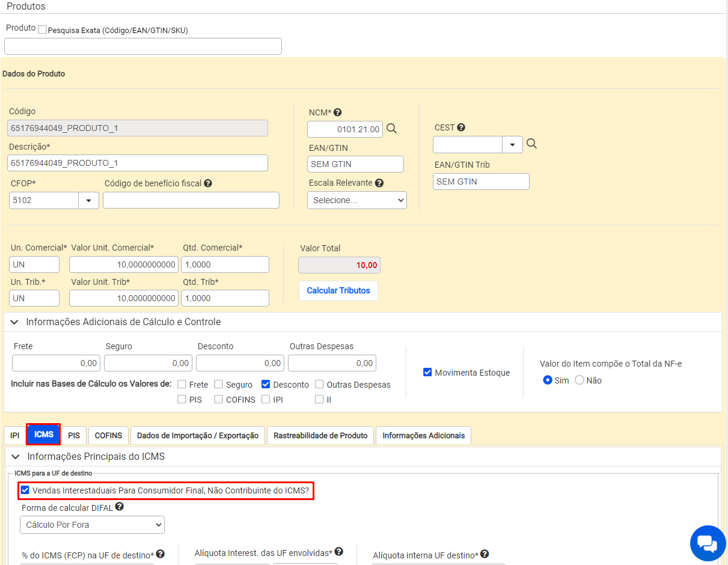Show help for Alíquota interna UF destino
Screen dimensions: 728x565
pos(485,554)
